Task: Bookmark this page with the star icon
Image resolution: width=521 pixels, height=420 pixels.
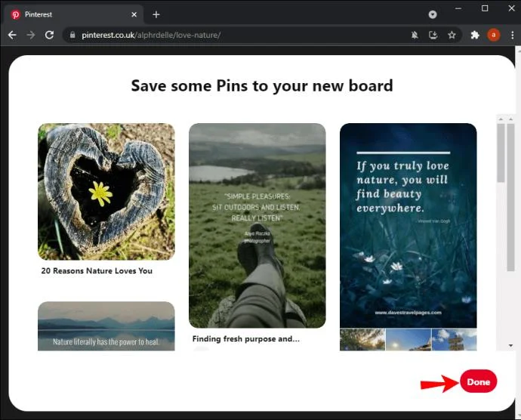Action: (452, 35)
